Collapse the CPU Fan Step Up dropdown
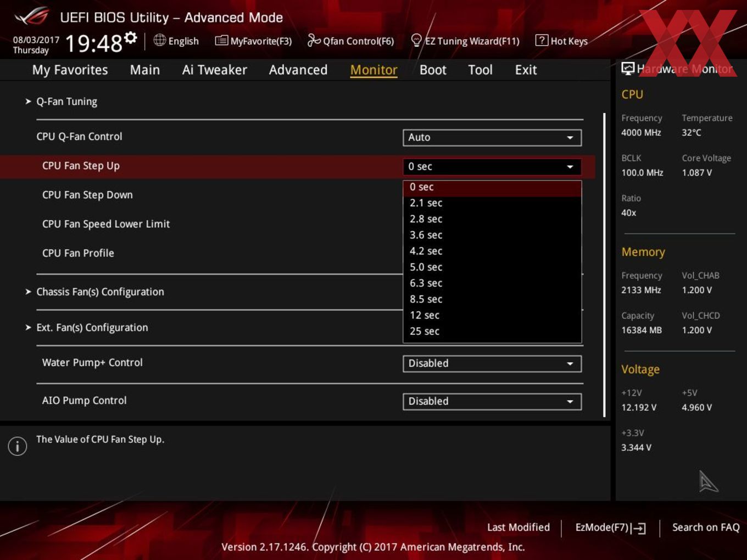Screen dimensions: 747x560 click(492, 166)
